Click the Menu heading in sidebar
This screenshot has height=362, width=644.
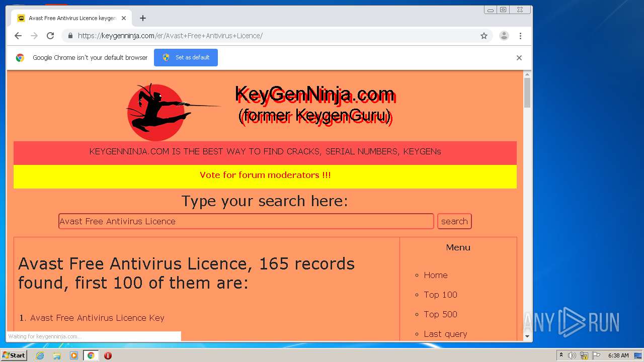[x=458, y=247]
